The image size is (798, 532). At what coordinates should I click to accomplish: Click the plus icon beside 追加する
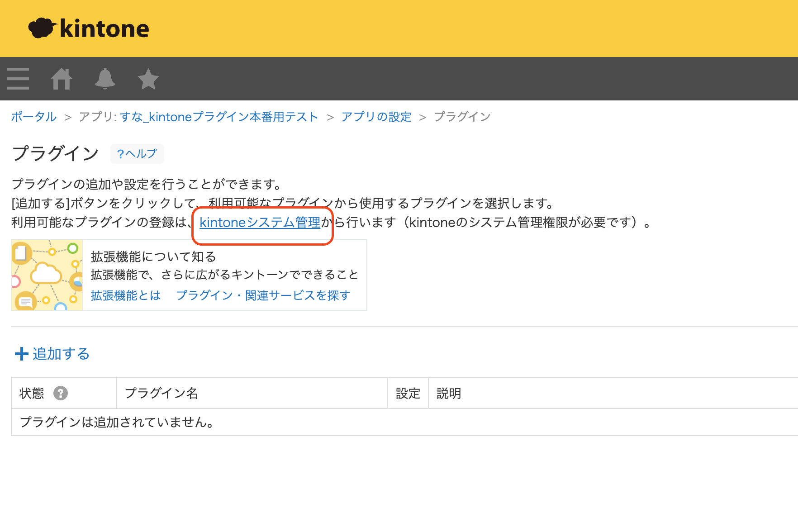click(22, 354)
